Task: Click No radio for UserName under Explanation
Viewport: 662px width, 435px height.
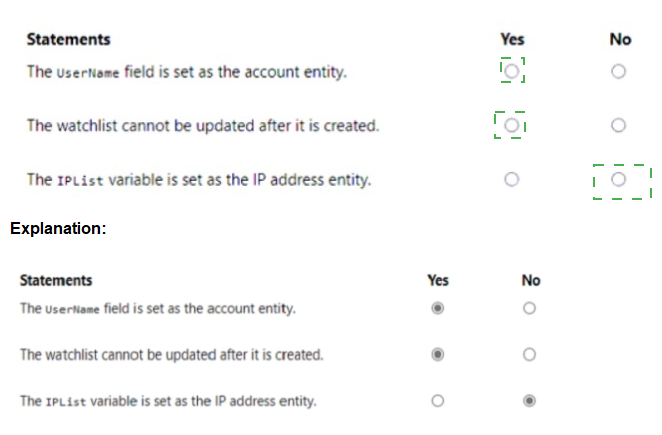Action: pos(530,308)
